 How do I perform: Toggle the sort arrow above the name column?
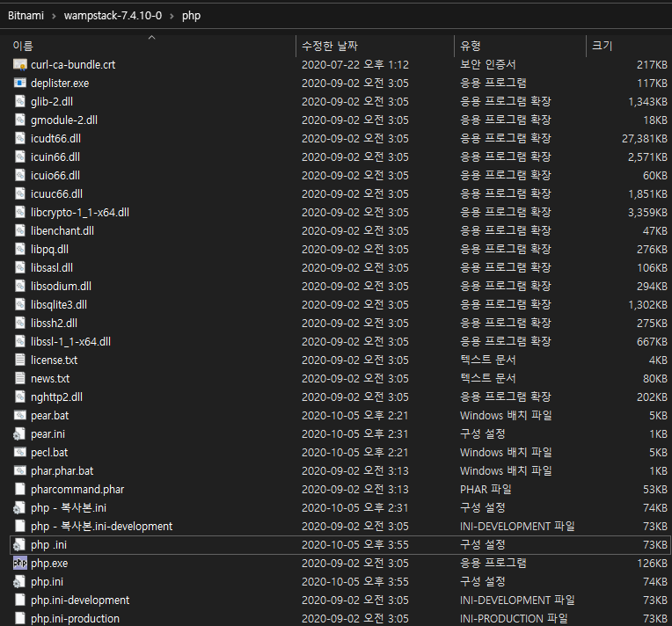point(151,37)
